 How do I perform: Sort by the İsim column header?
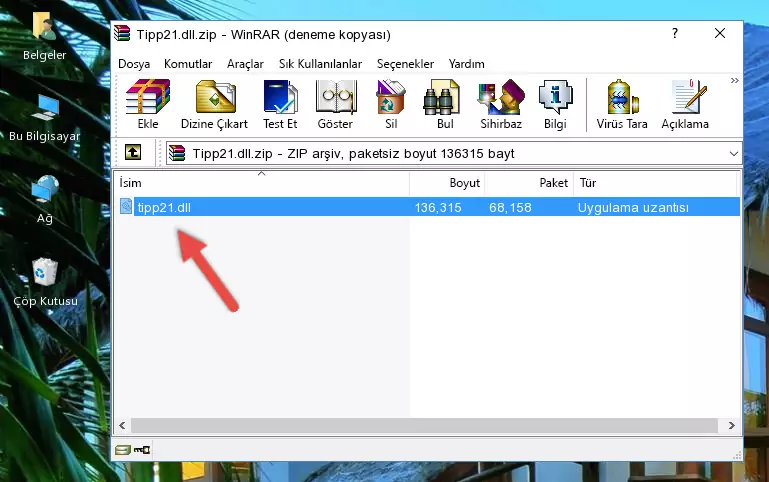(262, 183)
